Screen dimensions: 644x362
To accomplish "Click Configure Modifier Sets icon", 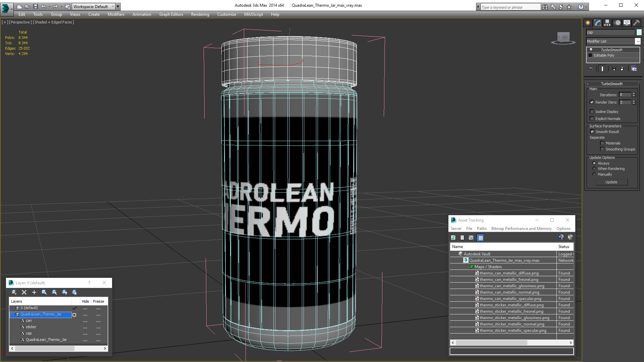I will [634, 68].
